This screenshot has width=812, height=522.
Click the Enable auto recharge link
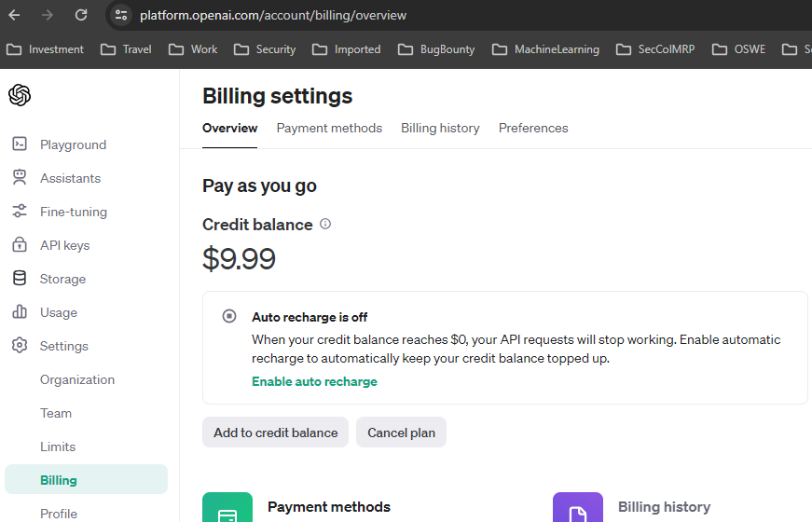point(314,381)
